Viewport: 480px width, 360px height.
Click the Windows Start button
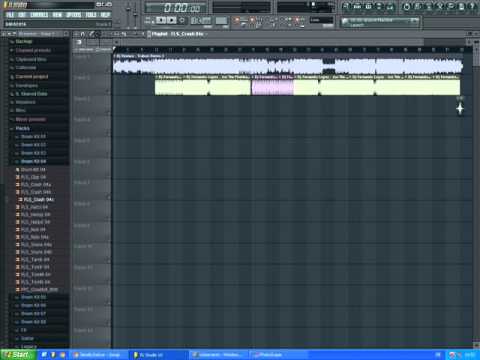coord(17,355)
